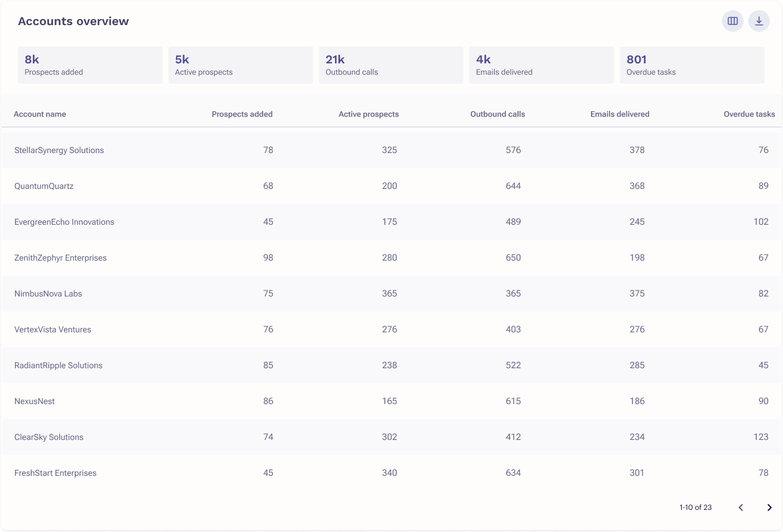
Task: Select NexusNest account name
Action: (35, 401)
